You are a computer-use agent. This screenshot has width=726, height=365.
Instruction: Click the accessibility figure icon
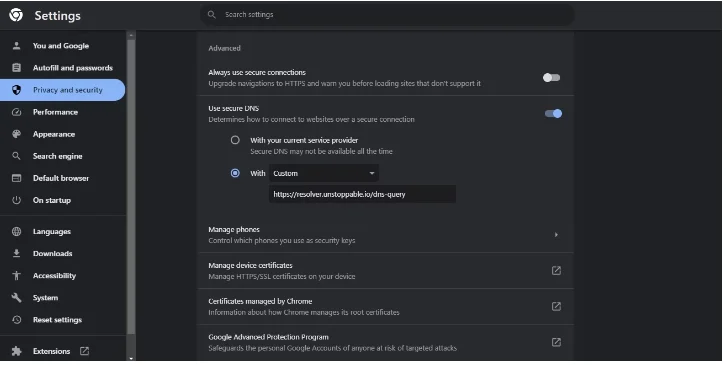click(x=16, y=276)
